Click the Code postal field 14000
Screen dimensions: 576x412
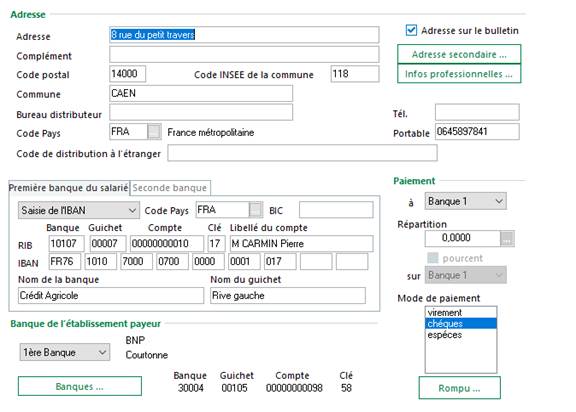[x=127, y=74]
